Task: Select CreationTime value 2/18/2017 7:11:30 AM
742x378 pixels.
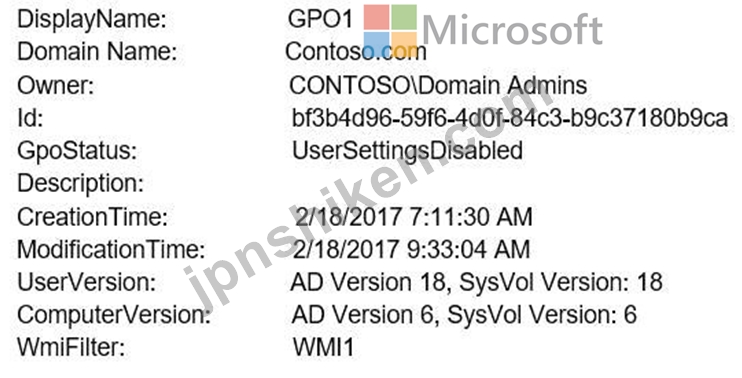Action: [412, 217]
